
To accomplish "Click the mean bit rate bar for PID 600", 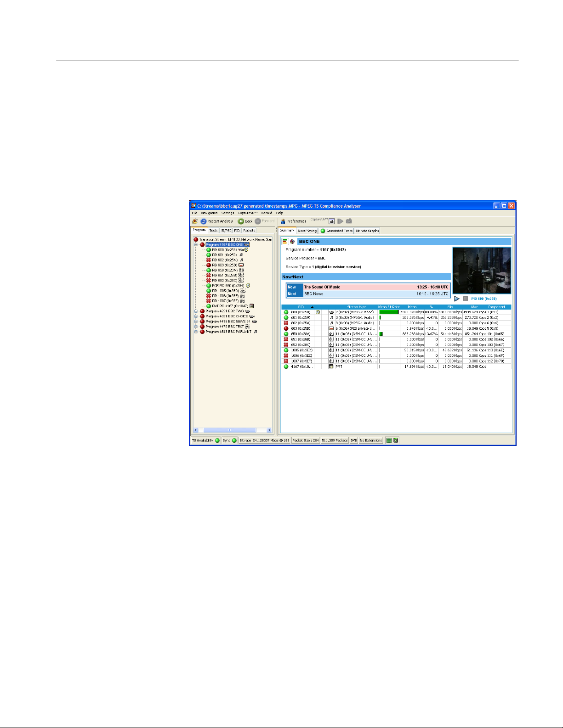I will pos(389,312).
